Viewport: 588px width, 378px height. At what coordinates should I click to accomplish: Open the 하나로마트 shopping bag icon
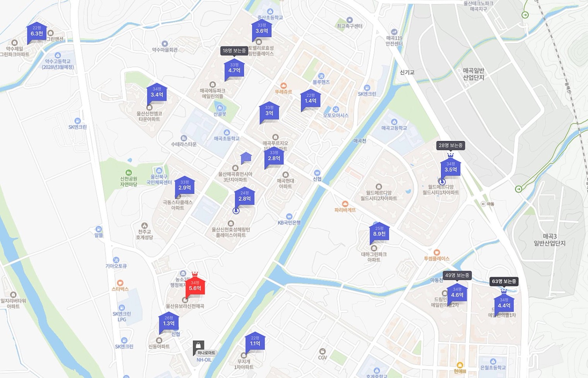click(x=198, y=345)
